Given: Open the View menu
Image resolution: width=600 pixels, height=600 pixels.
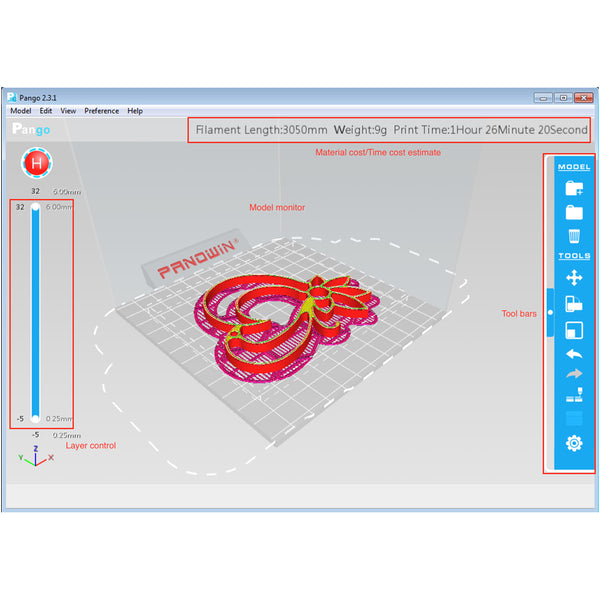Looking at the screenshot, I should [68, 111].
